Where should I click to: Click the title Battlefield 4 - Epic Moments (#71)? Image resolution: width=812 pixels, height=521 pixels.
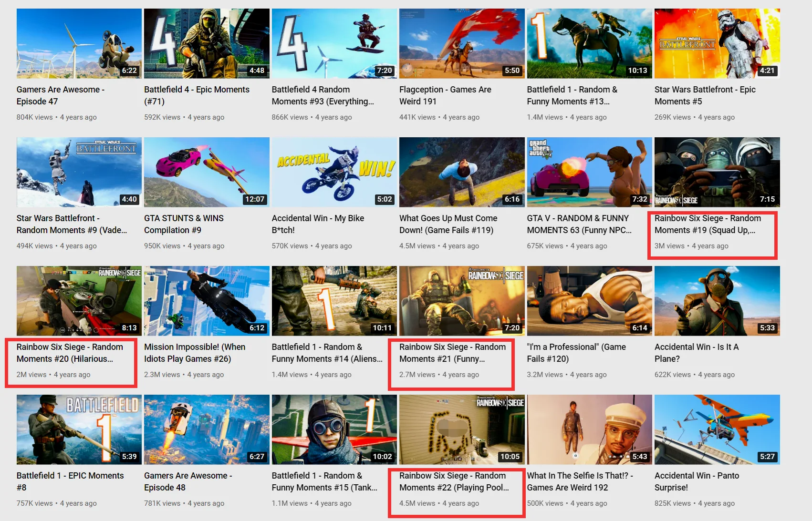click(x=197, y=95)
